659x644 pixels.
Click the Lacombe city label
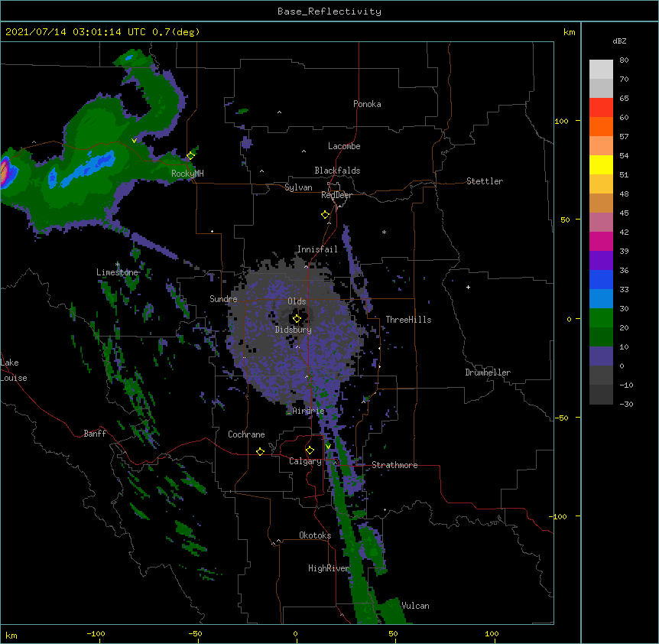coord(344,146)
